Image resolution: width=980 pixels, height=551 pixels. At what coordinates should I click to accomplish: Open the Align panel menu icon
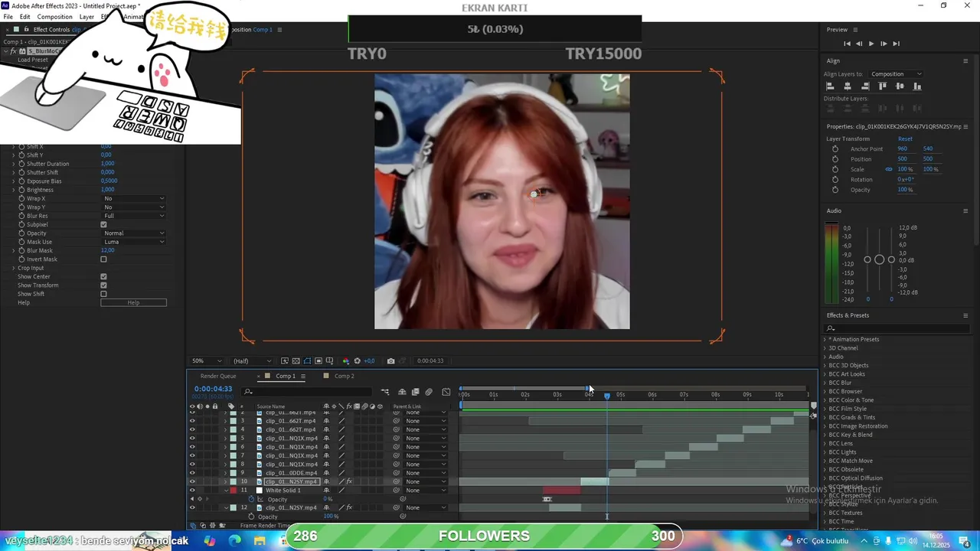pos(965,60)
